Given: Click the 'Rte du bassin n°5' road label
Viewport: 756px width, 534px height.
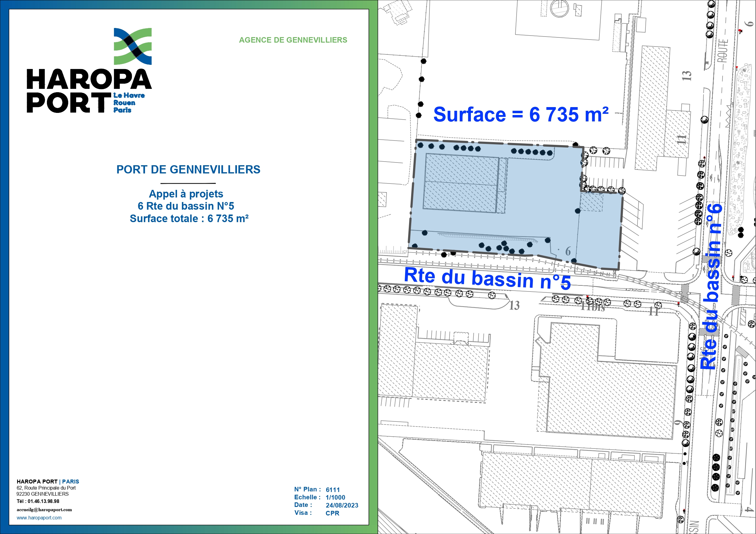Looking at the screenshot, I should (487, 279).
